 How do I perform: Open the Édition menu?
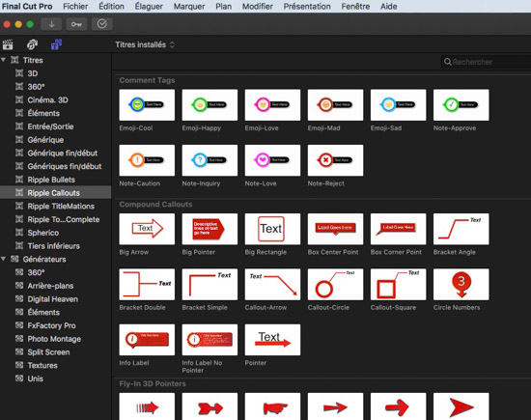pyautogui.click(x=111, y=6)
